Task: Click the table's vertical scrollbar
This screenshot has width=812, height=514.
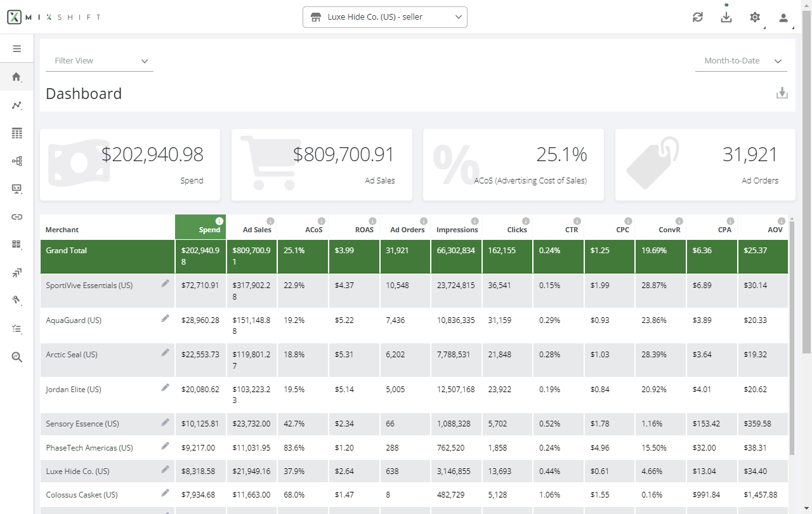Action: point(792,336)
